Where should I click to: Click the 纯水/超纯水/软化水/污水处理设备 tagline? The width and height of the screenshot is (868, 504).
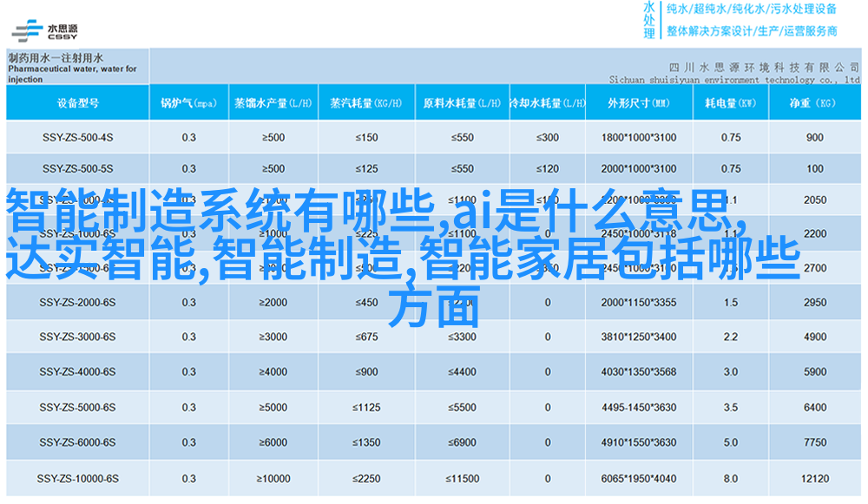click(x=752, y=9)
